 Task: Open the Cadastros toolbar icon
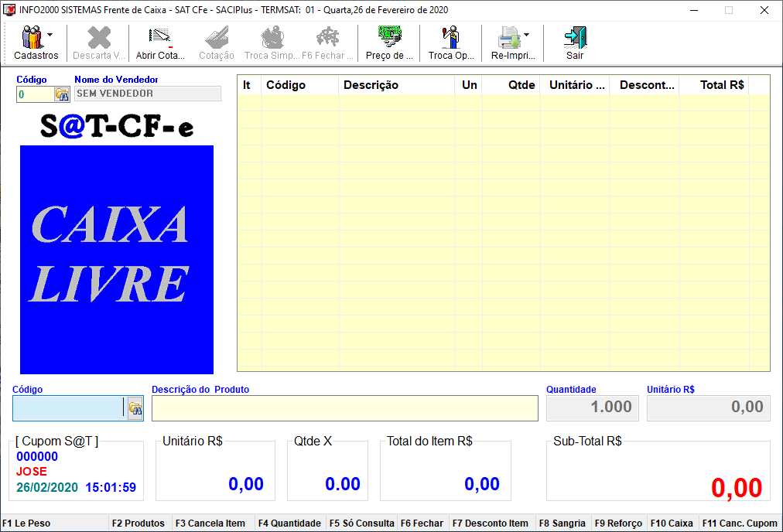[32, 38]
